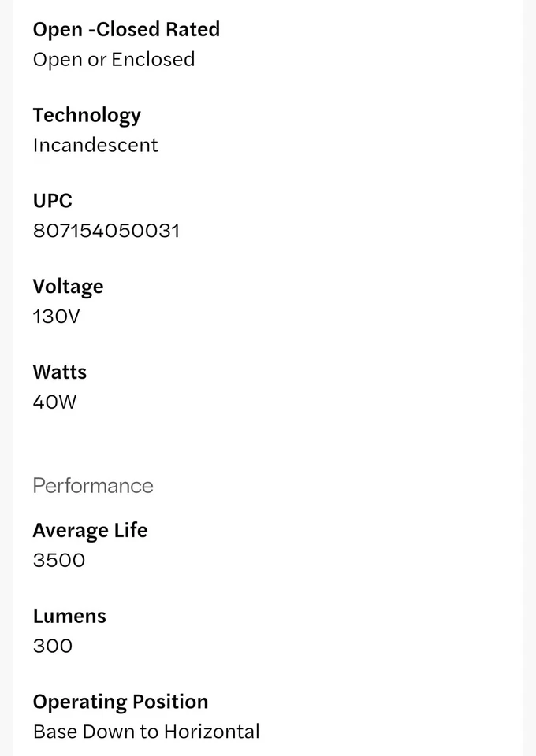Click the UPC label

point(52,201)
